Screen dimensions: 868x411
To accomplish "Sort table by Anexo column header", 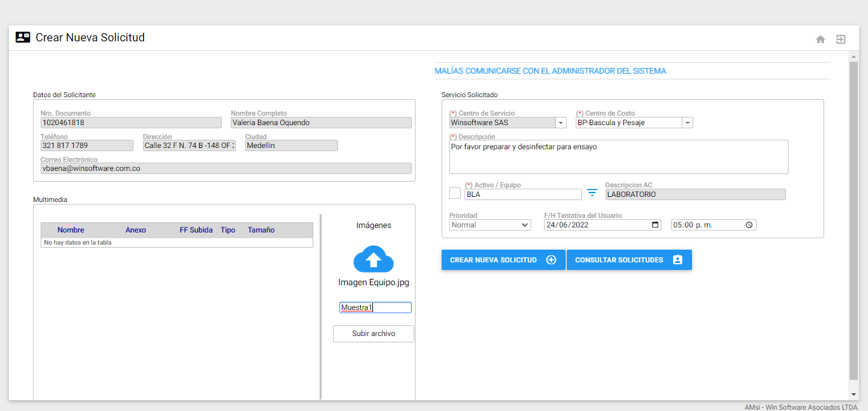I will (x=136, y=230).
